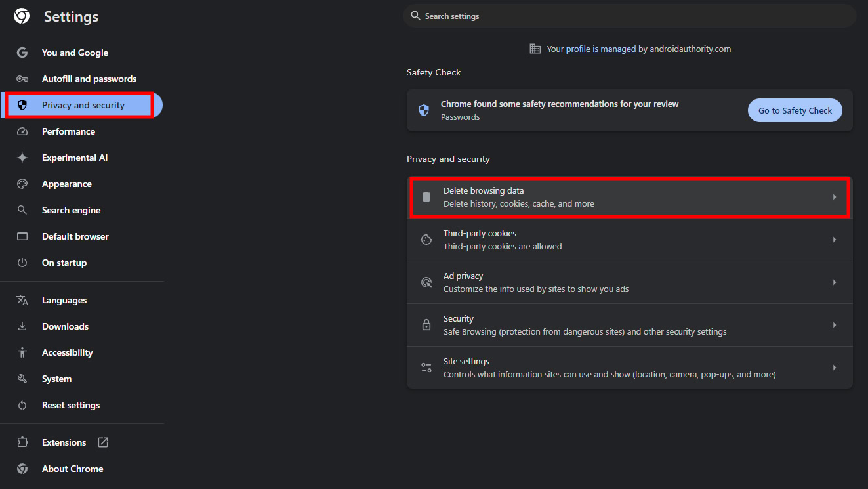Click the key icon for Autofill and passwords
Image resolution: width=868 pixels, height=489 pixels.
(22, 79)
